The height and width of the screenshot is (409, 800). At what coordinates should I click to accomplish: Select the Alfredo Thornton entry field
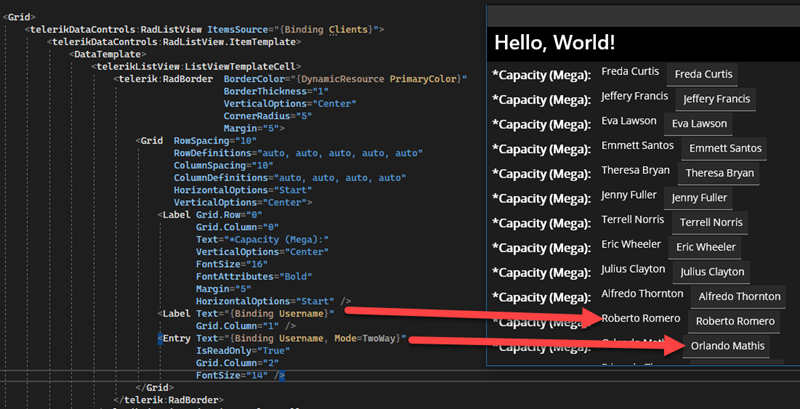(x=739, y=297)
